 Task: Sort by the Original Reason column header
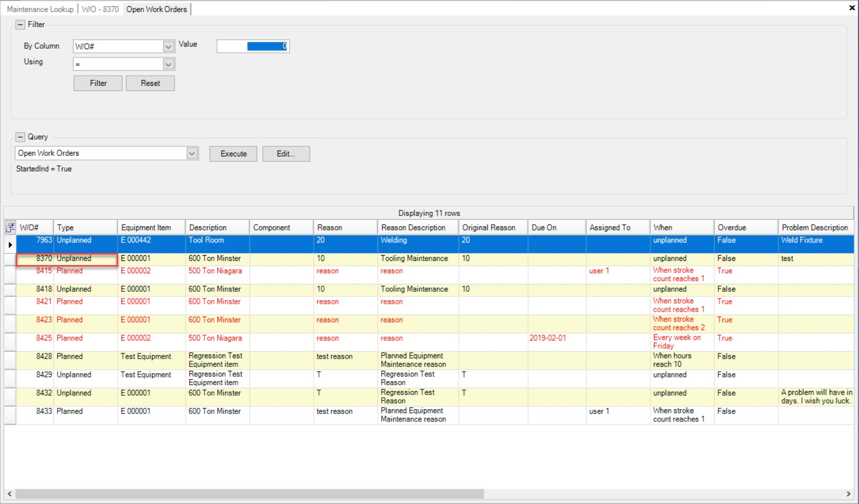(x=493, y=227)
